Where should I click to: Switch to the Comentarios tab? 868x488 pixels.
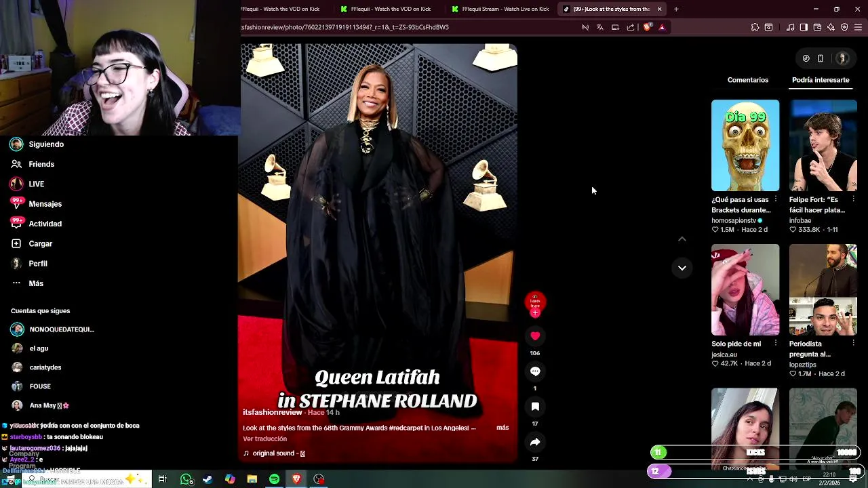pyautogui.click(x=748, y=80)
